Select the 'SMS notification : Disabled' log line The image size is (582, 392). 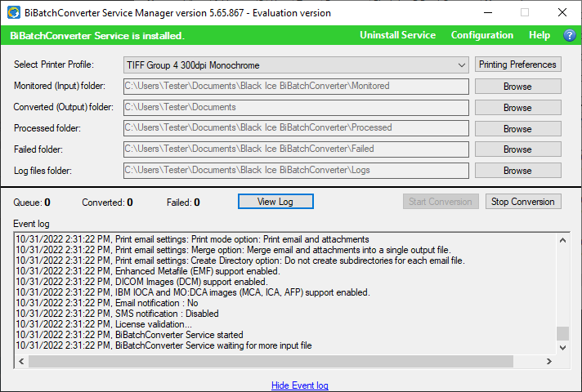(x=117, y=314)
